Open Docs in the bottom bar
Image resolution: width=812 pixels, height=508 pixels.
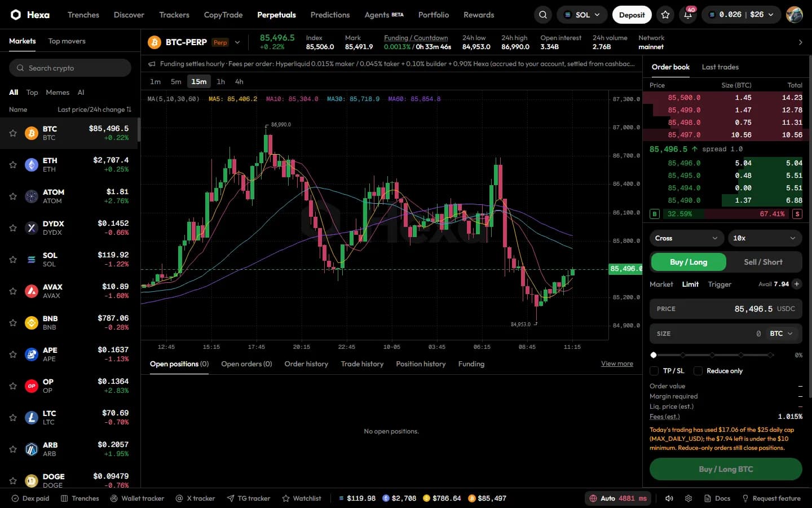(717, 498)
